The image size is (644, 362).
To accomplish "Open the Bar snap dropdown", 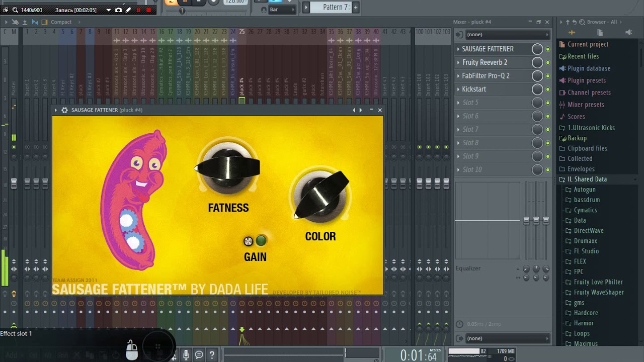I will (x=282, y=9).
